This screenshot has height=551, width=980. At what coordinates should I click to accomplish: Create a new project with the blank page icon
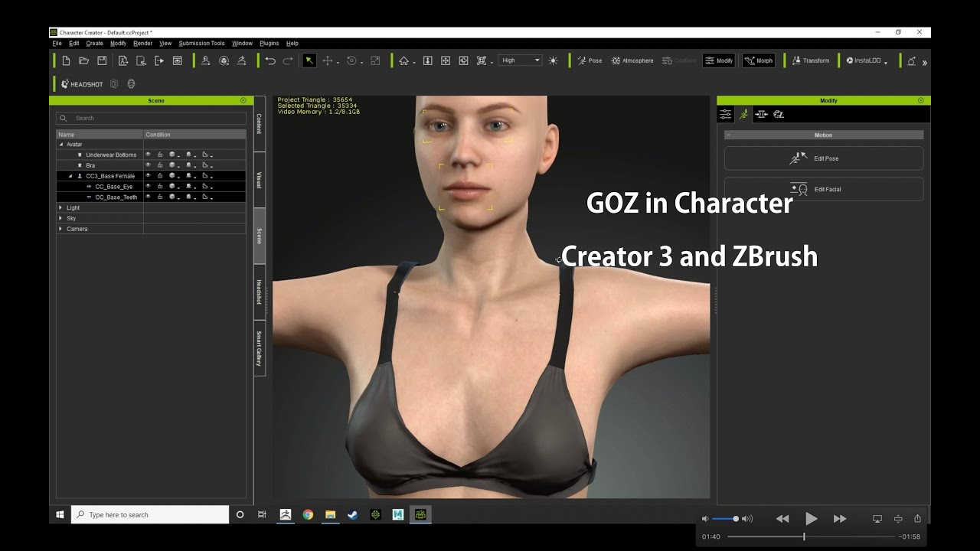pos(66,60)
